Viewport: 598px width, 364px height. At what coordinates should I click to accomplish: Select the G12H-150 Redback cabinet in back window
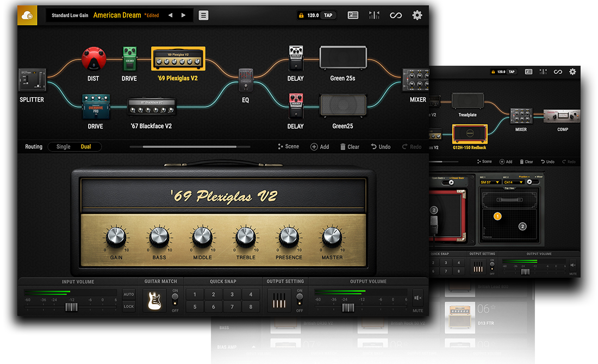[x=470, y=134]
